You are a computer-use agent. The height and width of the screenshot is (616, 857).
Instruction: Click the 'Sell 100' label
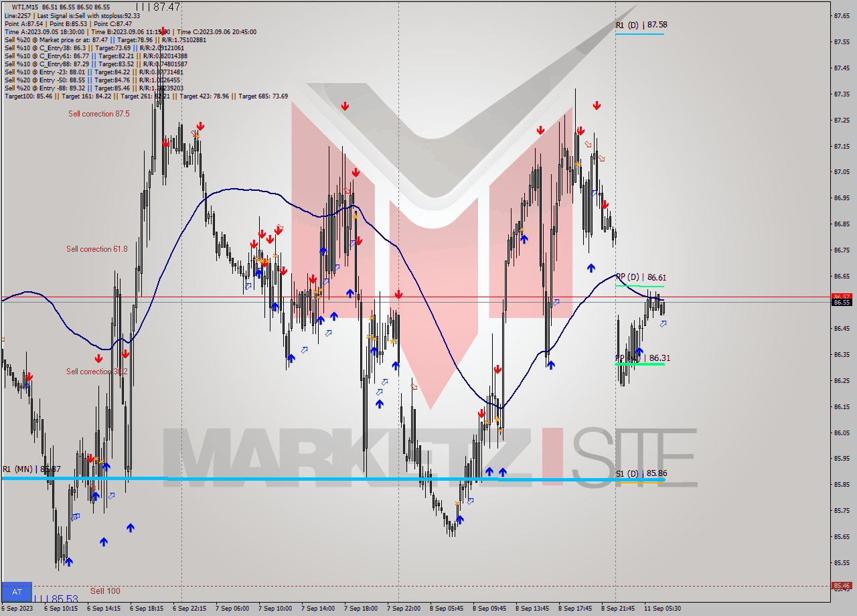[105, 591]
